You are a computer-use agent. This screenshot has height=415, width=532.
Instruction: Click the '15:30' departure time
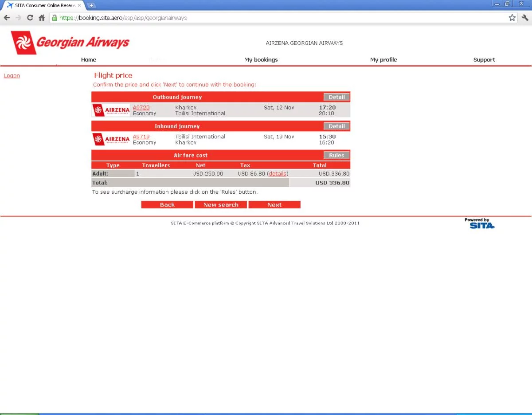[x=327, y=137]
